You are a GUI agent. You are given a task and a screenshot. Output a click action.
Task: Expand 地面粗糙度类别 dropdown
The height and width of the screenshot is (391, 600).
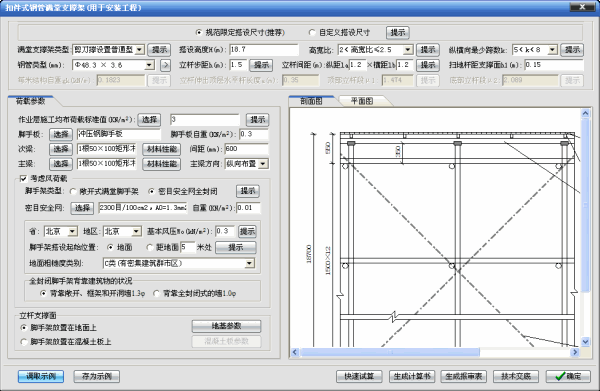[249, 263]
